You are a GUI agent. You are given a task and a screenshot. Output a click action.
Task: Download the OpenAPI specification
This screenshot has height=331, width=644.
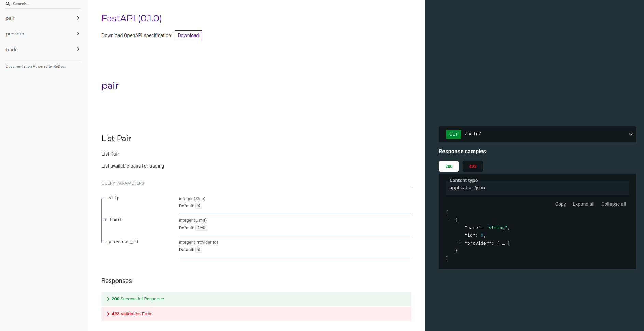click(188, 35)
